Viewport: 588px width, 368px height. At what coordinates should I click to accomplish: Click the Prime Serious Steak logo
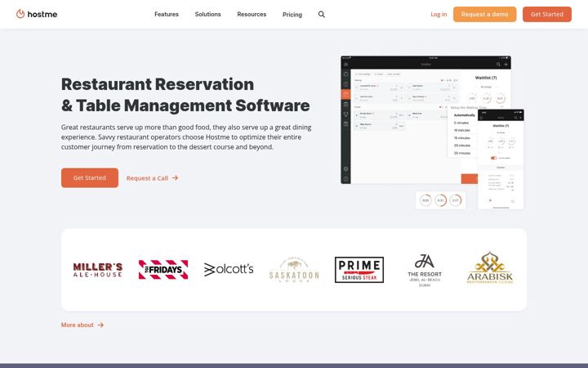(359, 270)
